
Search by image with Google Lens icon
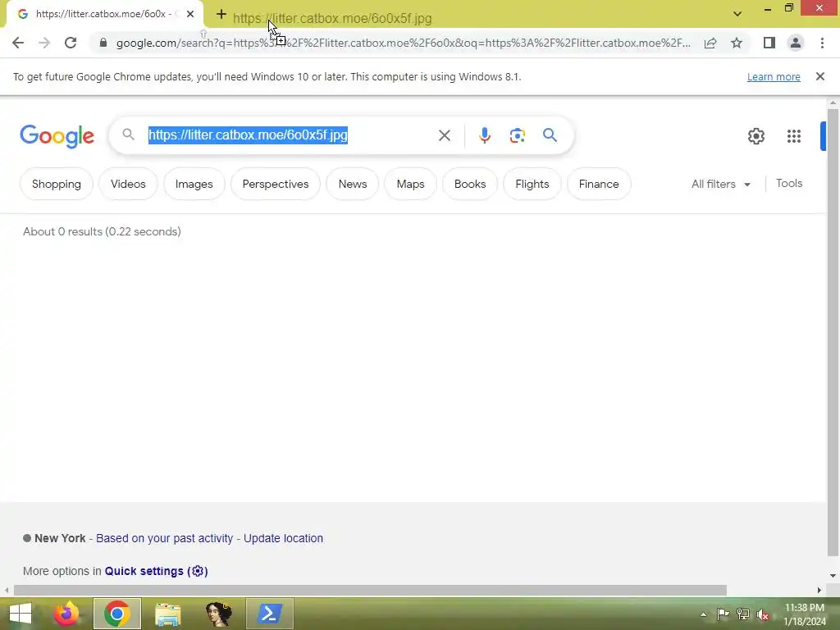pyautogui.click(x=517, y=135)
